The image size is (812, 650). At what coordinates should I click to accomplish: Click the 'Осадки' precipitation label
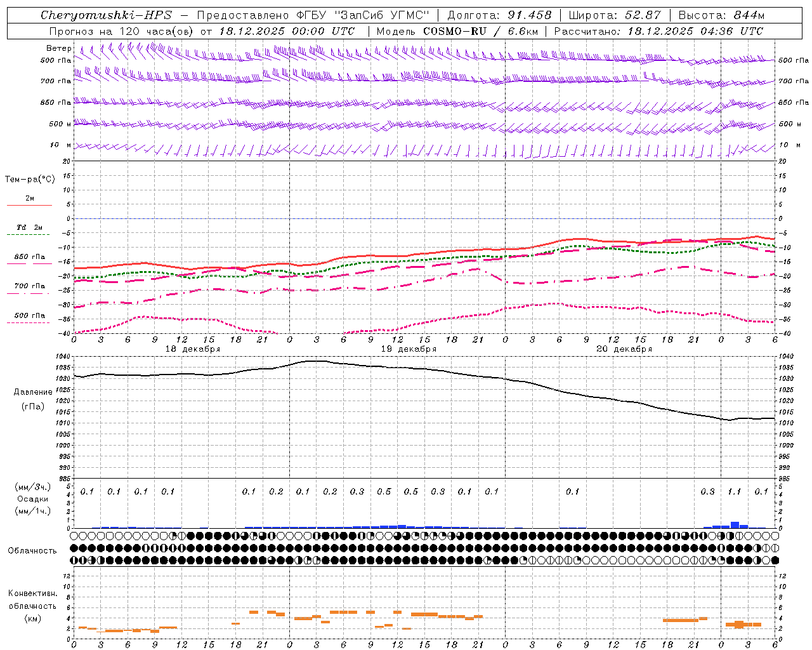click(x=33, y=499)
